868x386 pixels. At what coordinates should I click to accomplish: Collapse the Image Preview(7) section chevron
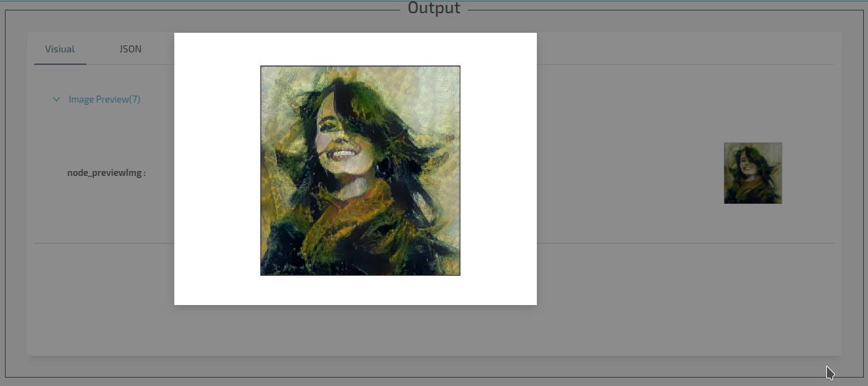(x=56, y=100)
